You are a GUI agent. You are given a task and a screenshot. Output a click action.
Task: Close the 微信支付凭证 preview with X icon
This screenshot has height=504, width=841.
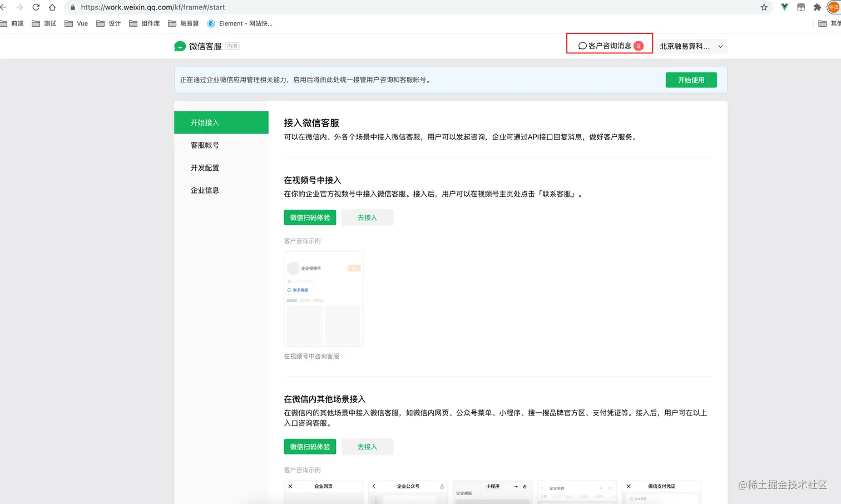pyautogui.click(x=629, y=486)
